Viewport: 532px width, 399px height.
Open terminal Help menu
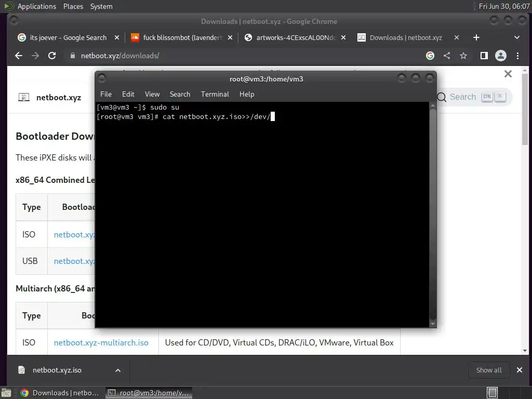[x=247, y=94]
